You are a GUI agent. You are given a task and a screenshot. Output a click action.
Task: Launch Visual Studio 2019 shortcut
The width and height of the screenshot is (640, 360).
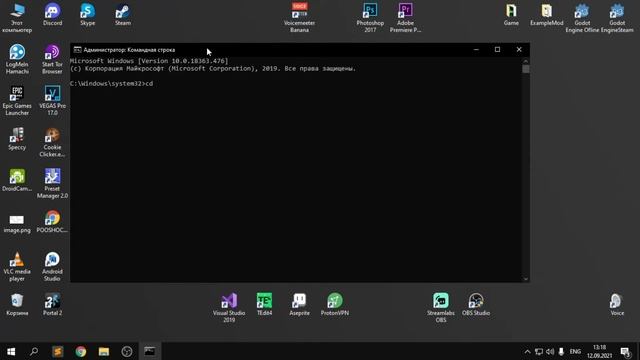(229, 308)
